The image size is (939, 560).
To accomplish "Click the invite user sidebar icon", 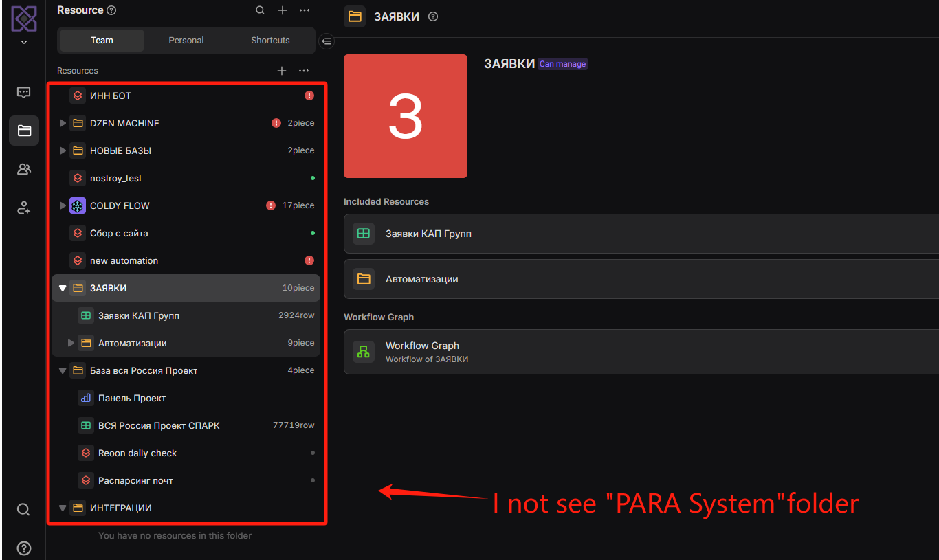I will click(x=23, y=208).
